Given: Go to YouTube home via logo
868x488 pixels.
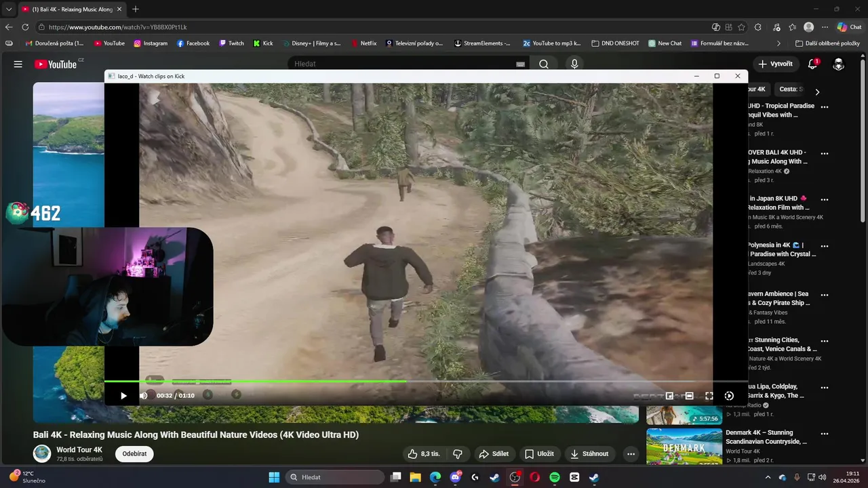Looking at the screenshot, I should [x=56, y=64].
